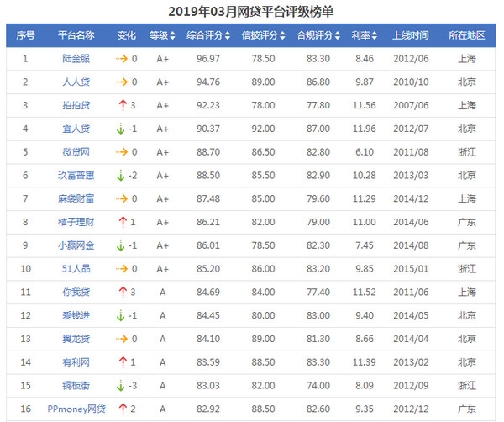Sort by 信披评分 column arrows
The width and height of the screenshot is (504, 422).
point(282,35)
